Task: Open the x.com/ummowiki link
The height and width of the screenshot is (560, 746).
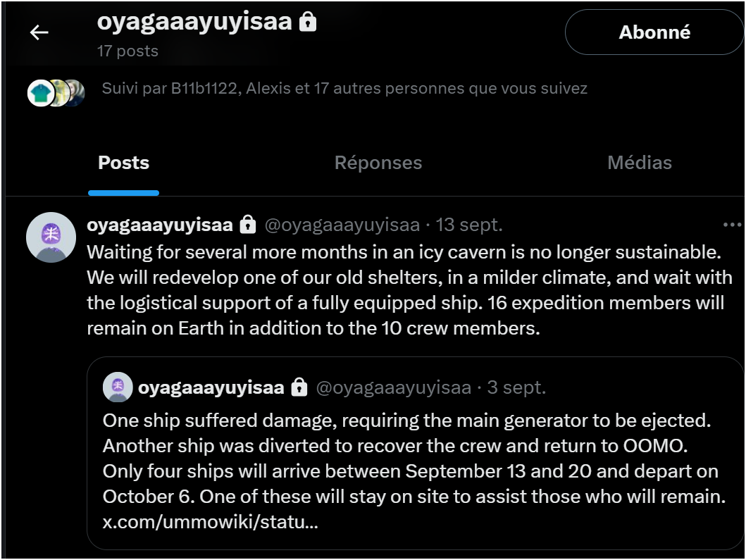Action: tap(211, 523)
